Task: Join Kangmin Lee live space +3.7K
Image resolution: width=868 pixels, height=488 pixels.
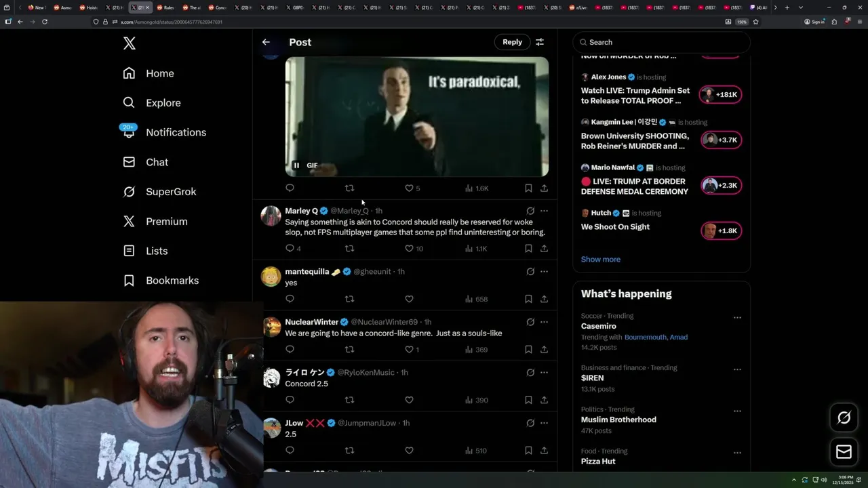Action: pyautogui.click(x=721, y=140)
